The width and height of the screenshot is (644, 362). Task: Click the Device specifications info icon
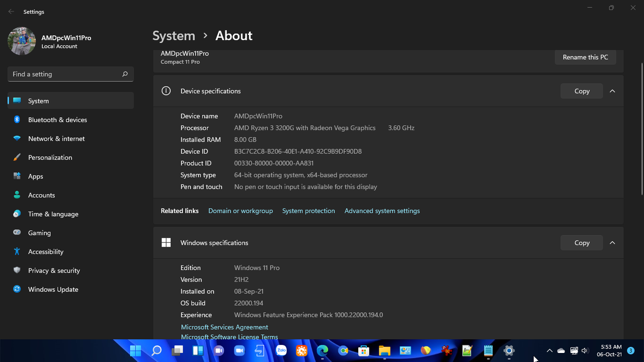pyautogui.click(x=166, y=91)
